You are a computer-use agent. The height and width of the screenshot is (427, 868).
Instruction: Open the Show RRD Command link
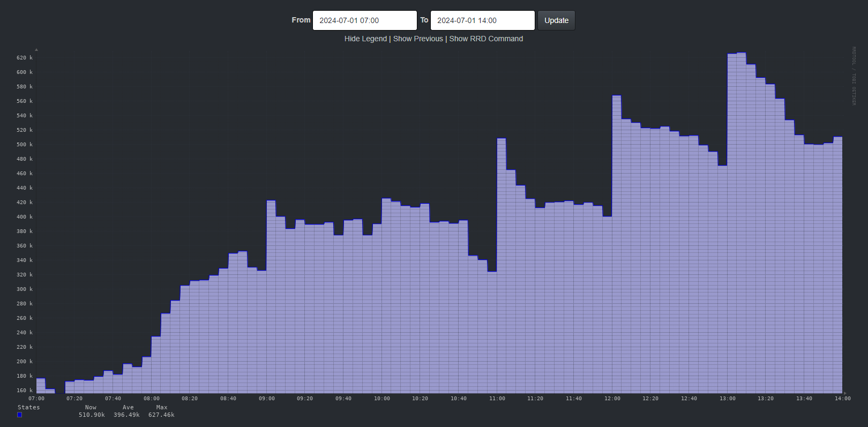pyautogui.click(x=486, y=39)
